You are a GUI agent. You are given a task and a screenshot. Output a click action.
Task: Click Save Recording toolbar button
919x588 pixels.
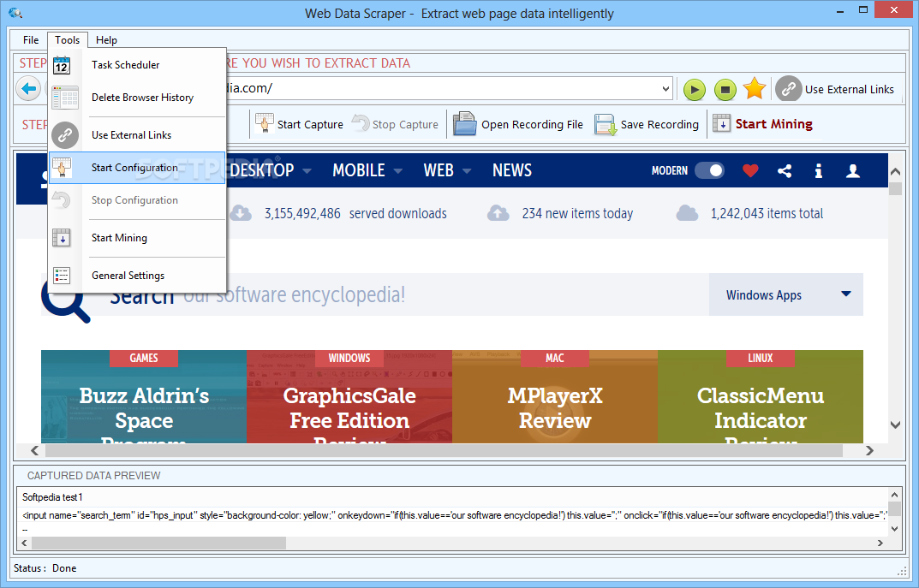pyautogui.click(x=647, y=124)
